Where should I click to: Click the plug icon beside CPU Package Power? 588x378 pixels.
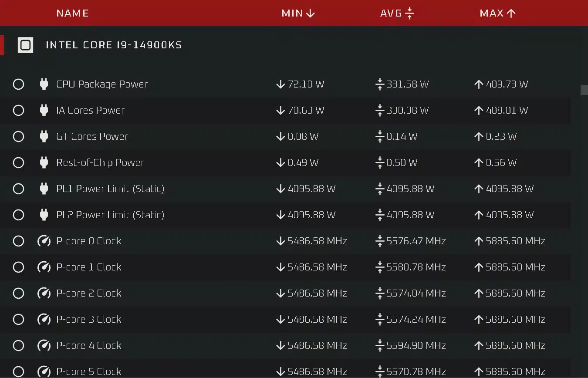(x=44, y=84)
